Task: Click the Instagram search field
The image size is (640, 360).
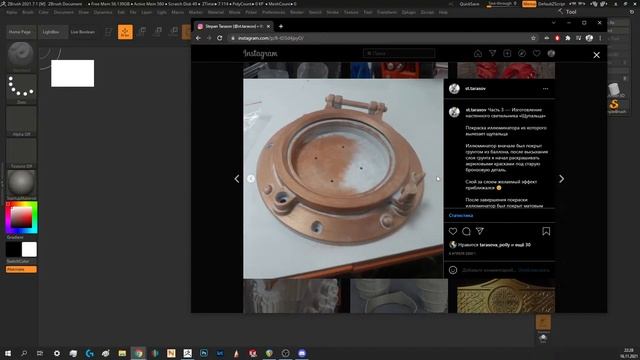Action: [399, 53]
